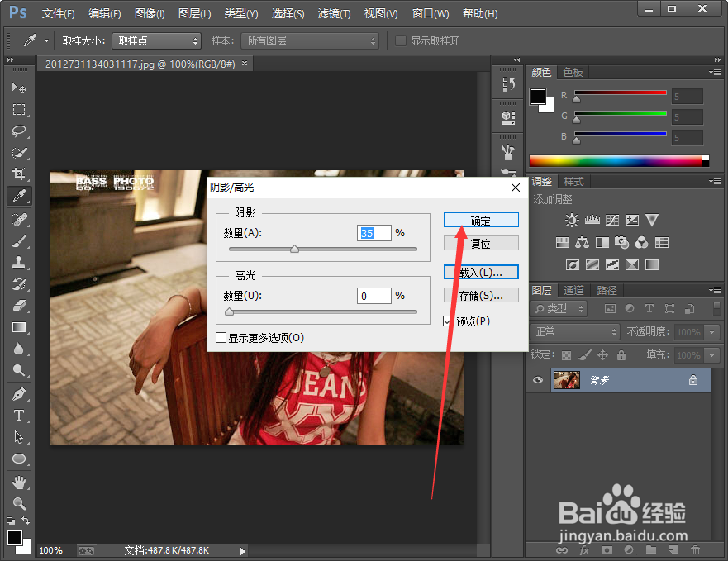The width and height of the screenshot is (728, 561).
Task: Open the 滤镜(T) menu
Action: (334, 13)
